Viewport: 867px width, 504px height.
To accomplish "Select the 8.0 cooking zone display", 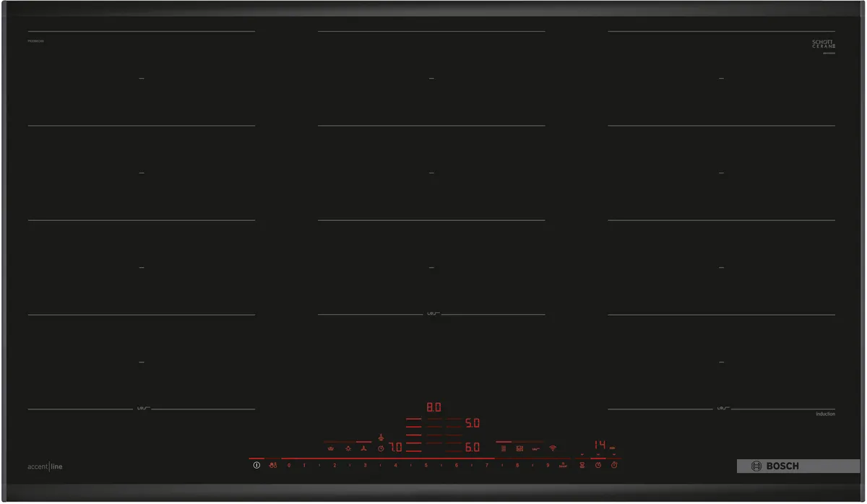I will 433,407.
